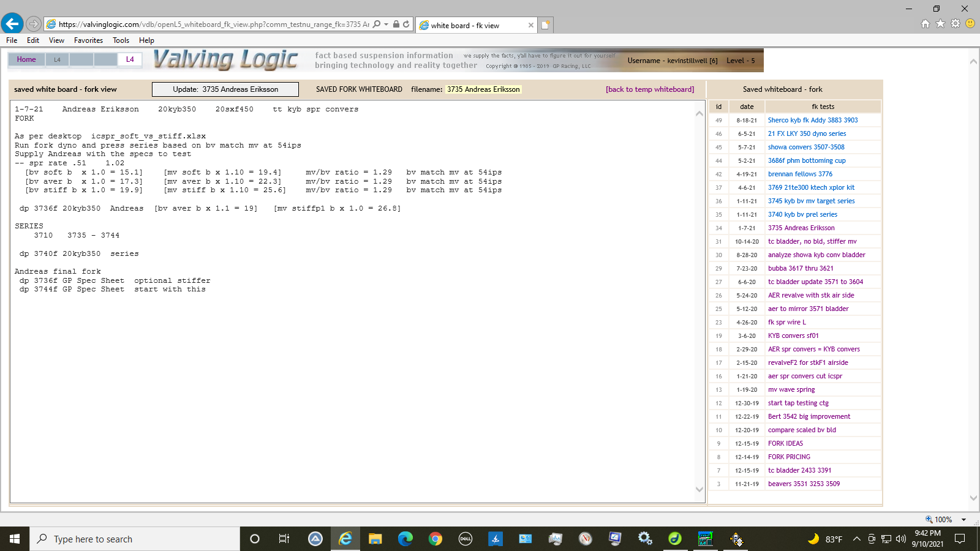This screenshot has width=980, height=551.
Task: Open the 3745 kyb bv mv target series test
Action: click(811, 201)
